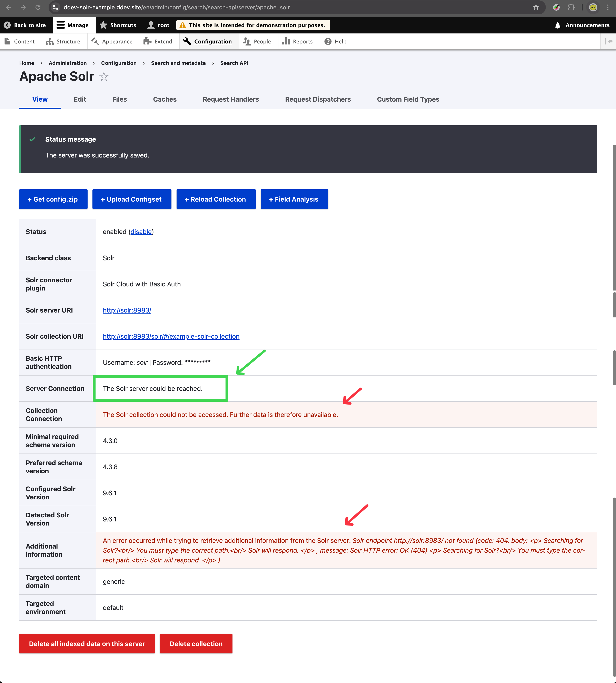Open browser extensions puzzle icon
Viewport: 616px width, 683px height.
tap(571, 7)
